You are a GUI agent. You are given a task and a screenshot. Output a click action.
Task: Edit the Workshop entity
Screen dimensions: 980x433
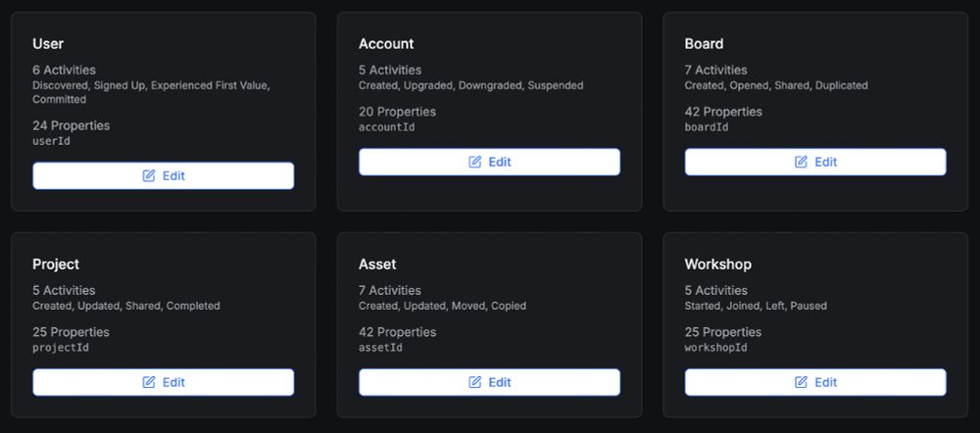(815, 382)
